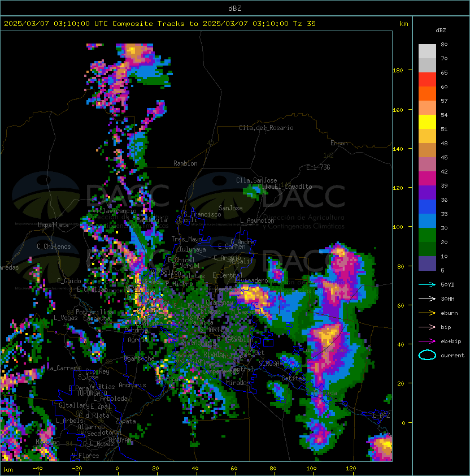Click the '60' km tick on horizontal axis
The height and width of the screenshot is (476, 470).
pyautogui.click(x=234, y=469)
